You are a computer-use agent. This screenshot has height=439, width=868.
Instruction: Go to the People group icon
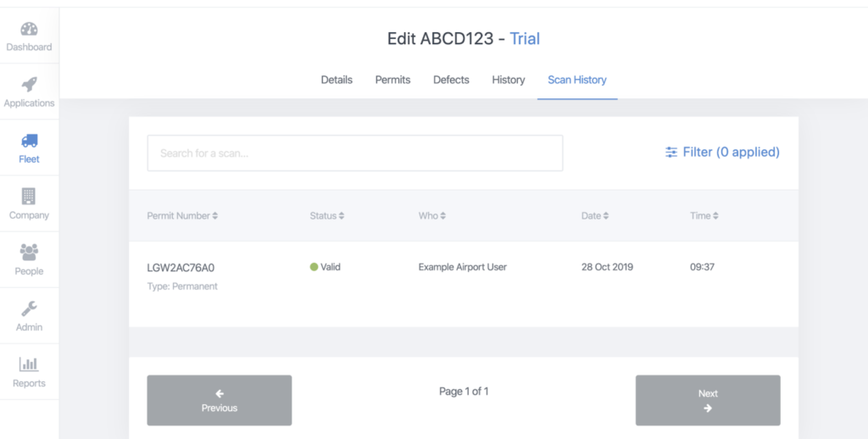(x=29, y=252)
